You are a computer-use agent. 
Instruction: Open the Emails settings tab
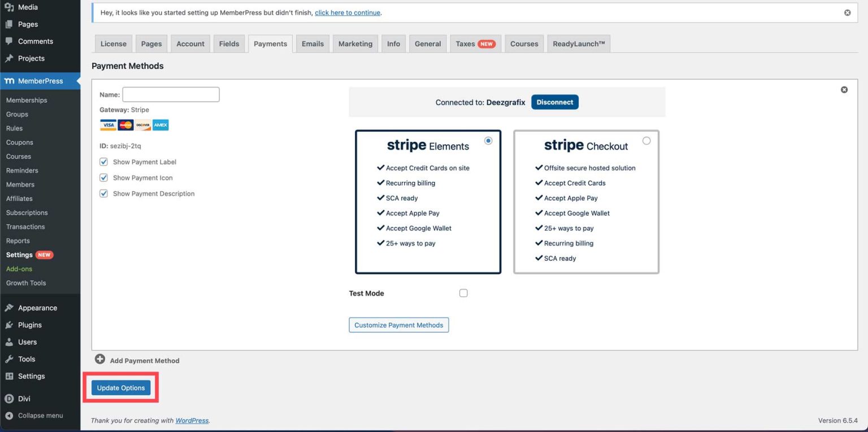coord(313,43)
